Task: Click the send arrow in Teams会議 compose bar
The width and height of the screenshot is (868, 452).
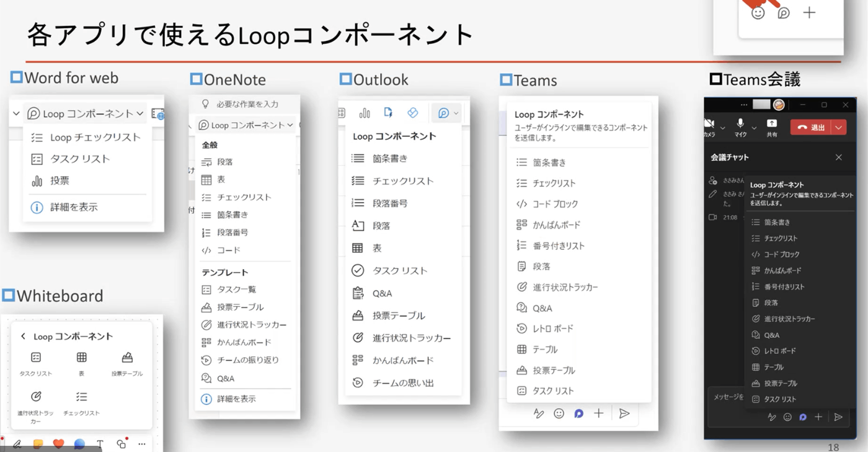Action: (x=838, y=417)
